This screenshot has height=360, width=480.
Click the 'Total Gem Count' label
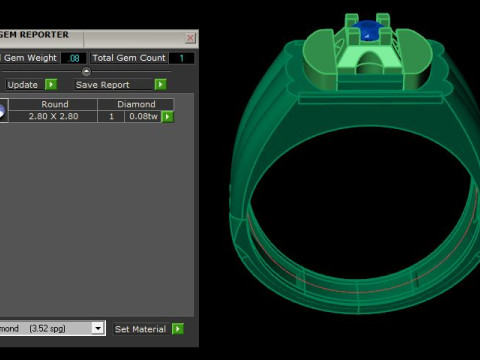tap(129, 58)
